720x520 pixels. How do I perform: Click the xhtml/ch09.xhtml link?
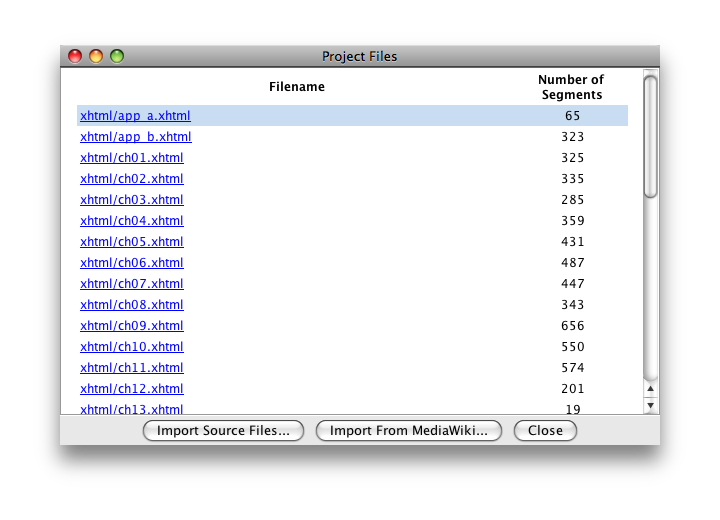132,326
